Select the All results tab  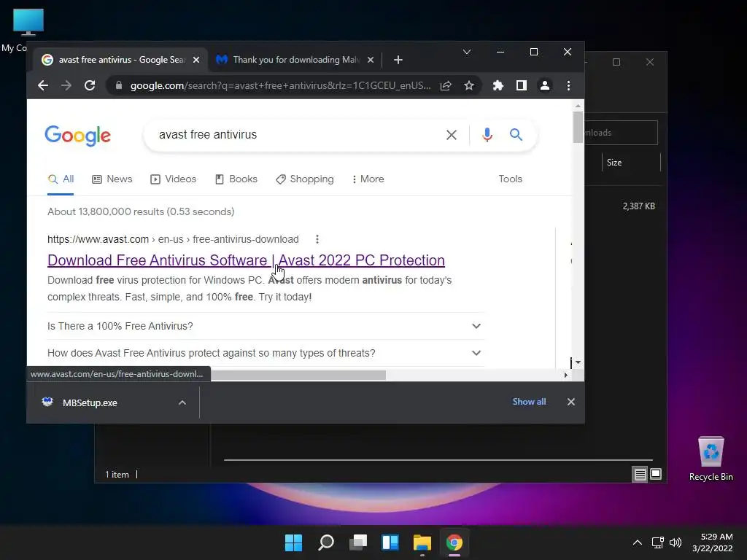61,179
